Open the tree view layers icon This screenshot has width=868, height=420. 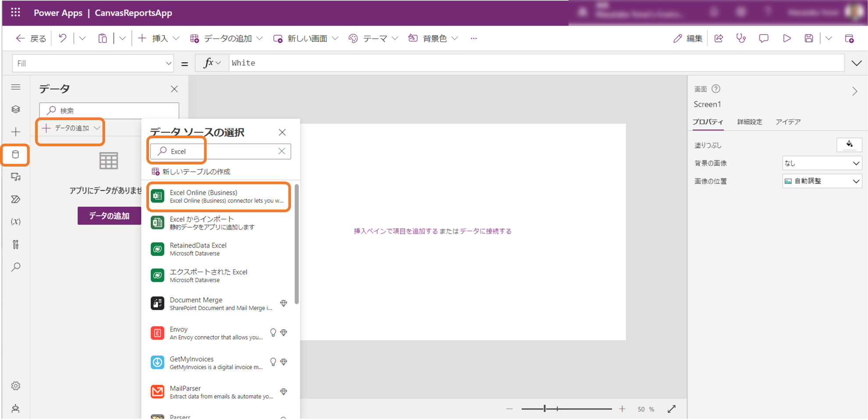pos(16,109)
